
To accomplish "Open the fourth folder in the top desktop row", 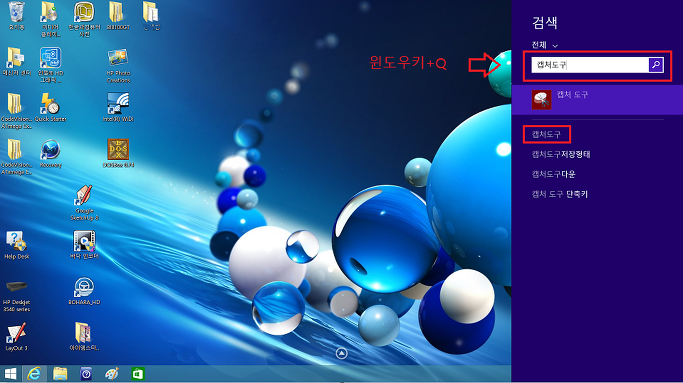I will (x=117, y=12).
